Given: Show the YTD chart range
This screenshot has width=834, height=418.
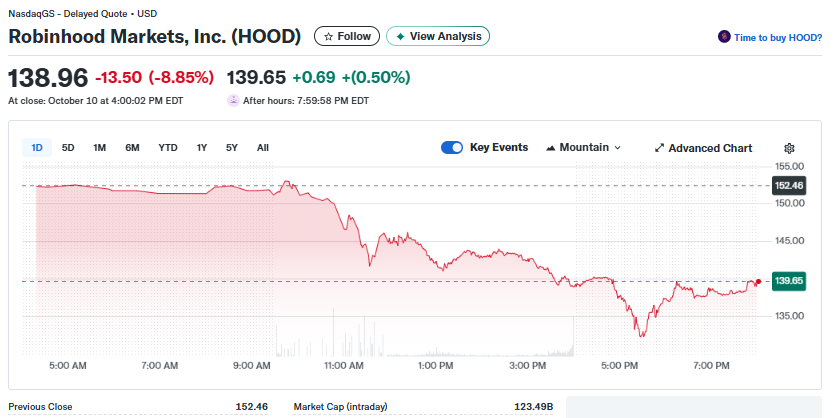Looking at the screenshot, I should tap(168, 148).
